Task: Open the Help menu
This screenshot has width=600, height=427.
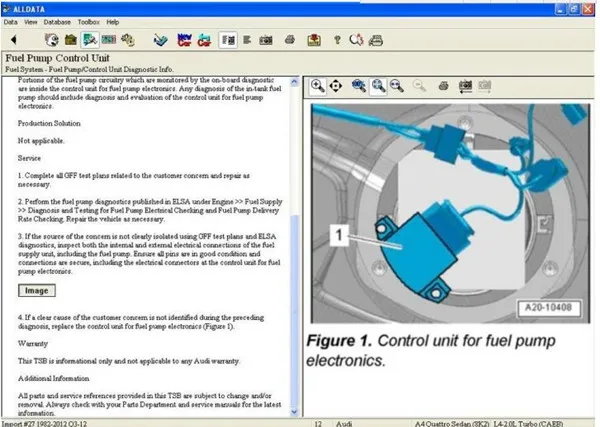Action: tap(112, 22)
